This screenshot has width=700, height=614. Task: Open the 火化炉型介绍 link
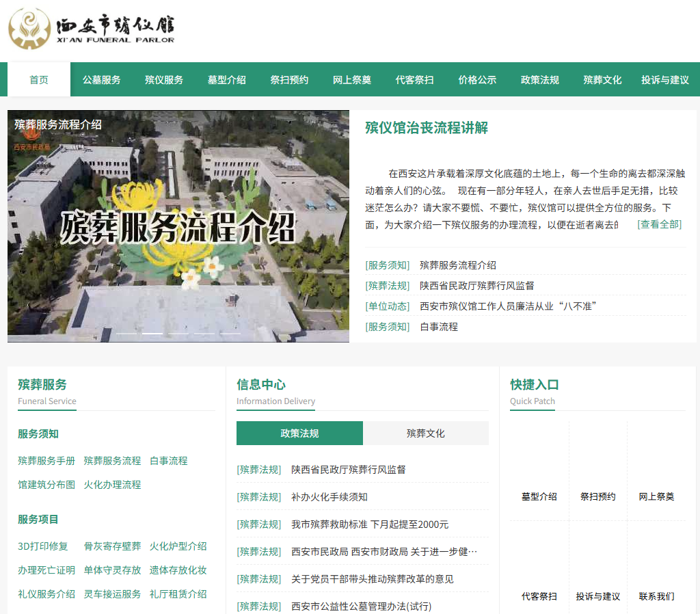click(x=178, y=546)
